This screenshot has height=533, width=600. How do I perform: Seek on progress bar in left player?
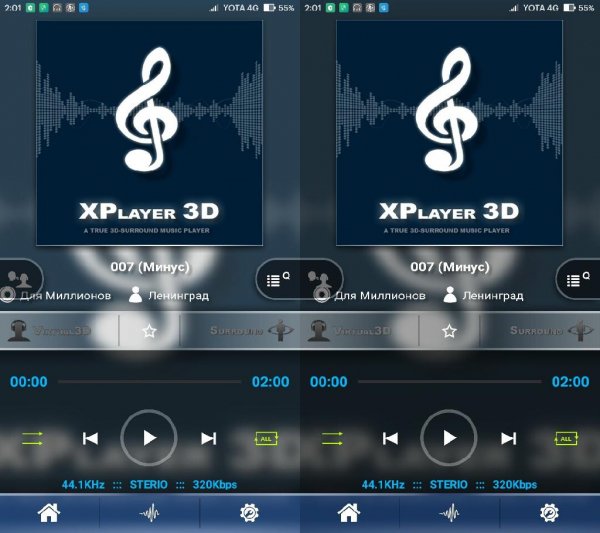click(x=150, y=381)
